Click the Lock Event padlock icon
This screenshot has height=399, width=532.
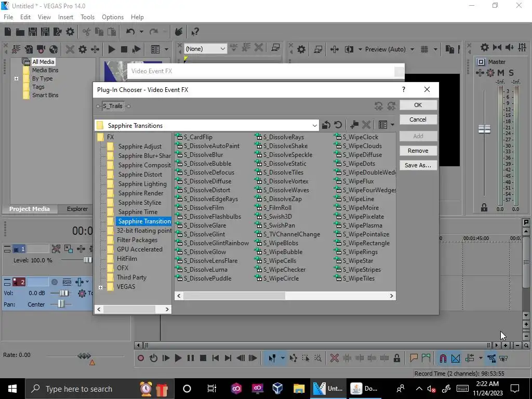[x=396, y=358]
